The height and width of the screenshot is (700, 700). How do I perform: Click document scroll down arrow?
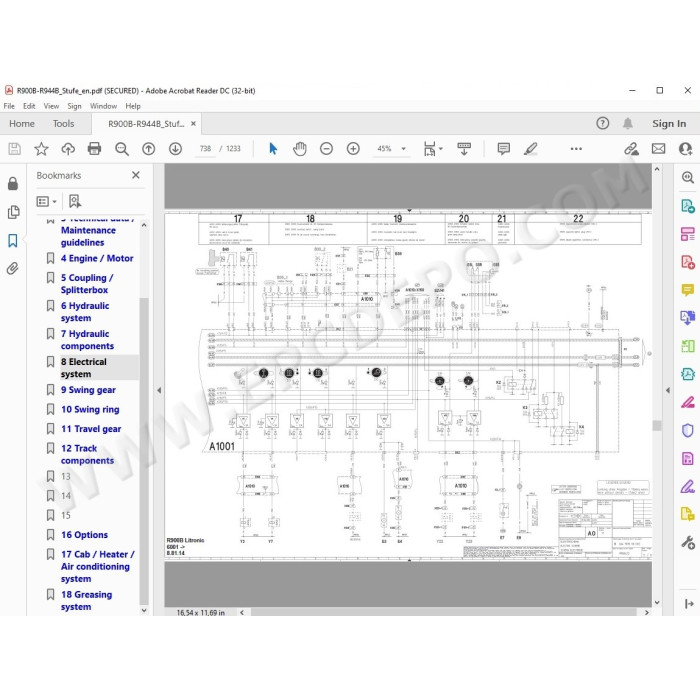point(657,602)
